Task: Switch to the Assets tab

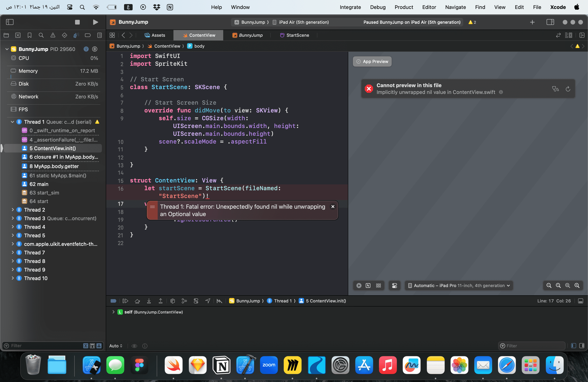Action: point(155,35)
